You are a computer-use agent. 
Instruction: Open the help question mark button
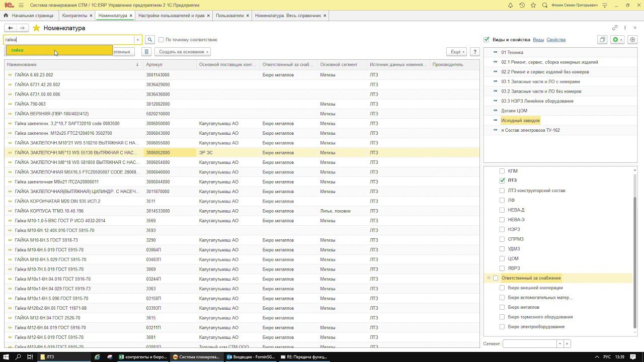(x=474, y=52)
